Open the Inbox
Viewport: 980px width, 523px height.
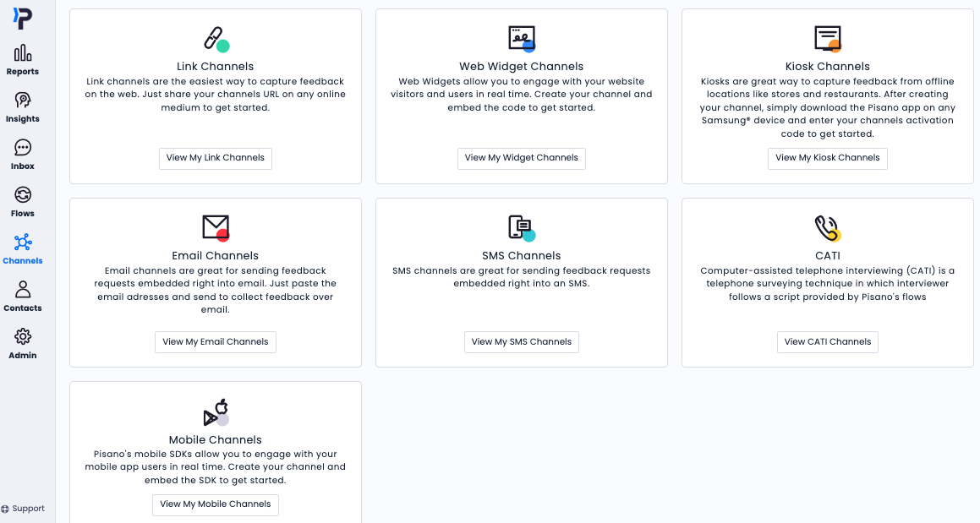23,154
